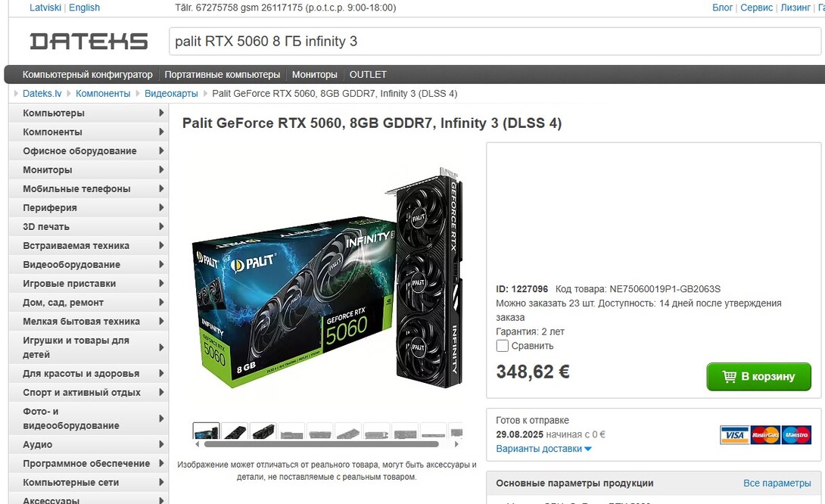The height and width of the screenshot is (504, 825).
Task: Click the thumbnail strip right arrow
Action: [456, 444]
